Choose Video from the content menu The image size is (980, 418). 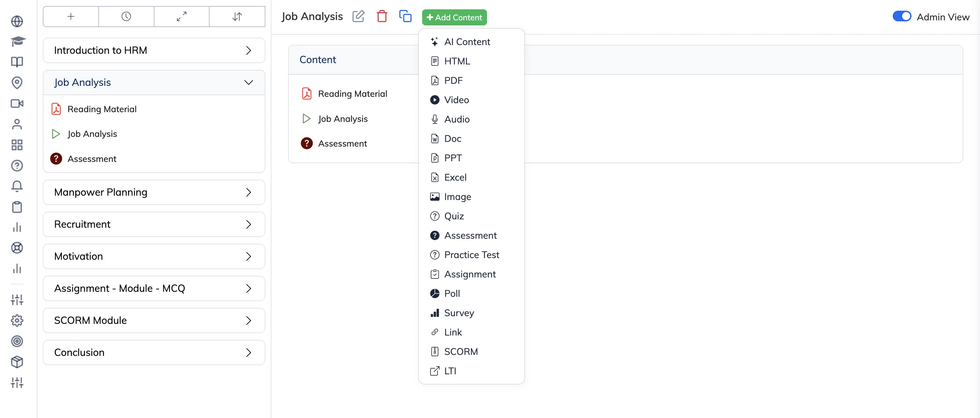(x=471, y=100)
